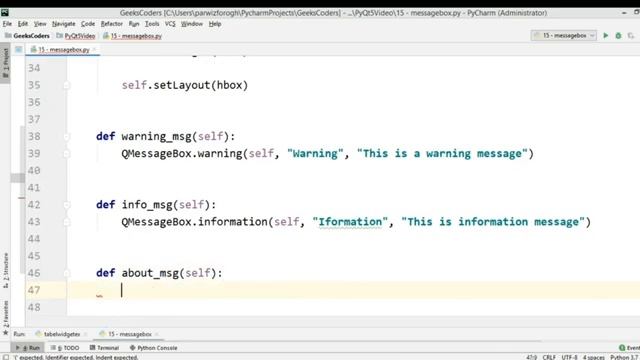Toggle the Project tool window
The height and width of the screenshot is (360, 640).
click(x=5, y=62)
